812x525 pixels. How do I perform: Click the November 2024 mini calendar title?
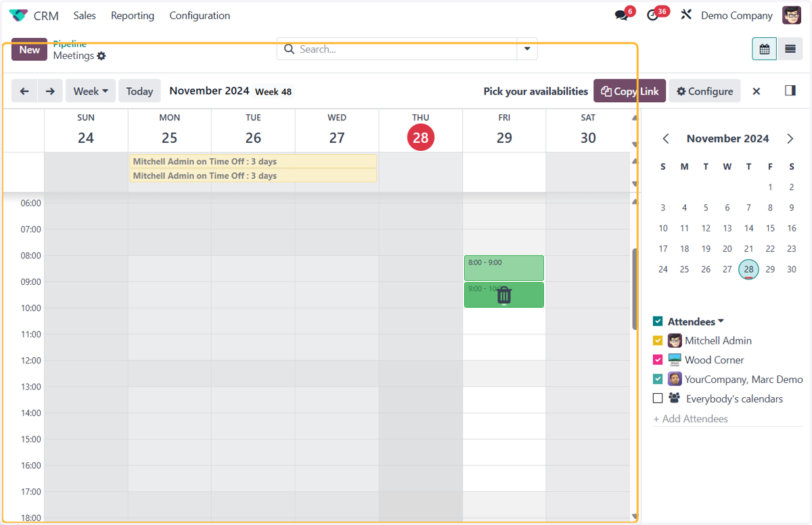click(x=728, y=139)
